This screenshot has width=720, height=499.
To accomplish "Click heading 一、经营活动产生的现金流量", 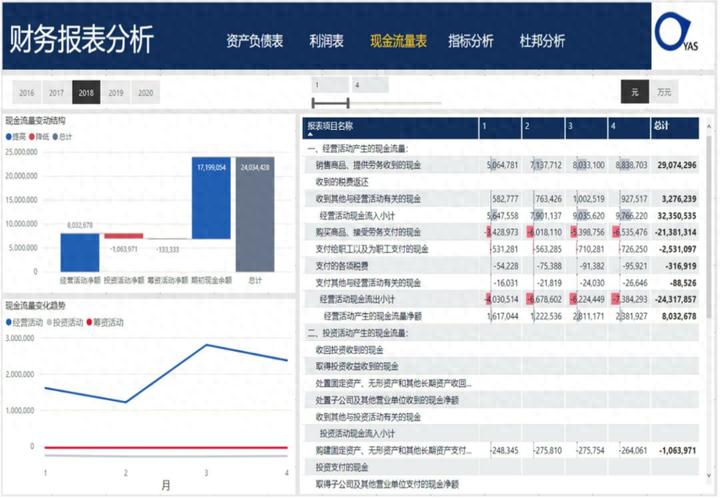I will click(358, 148).
